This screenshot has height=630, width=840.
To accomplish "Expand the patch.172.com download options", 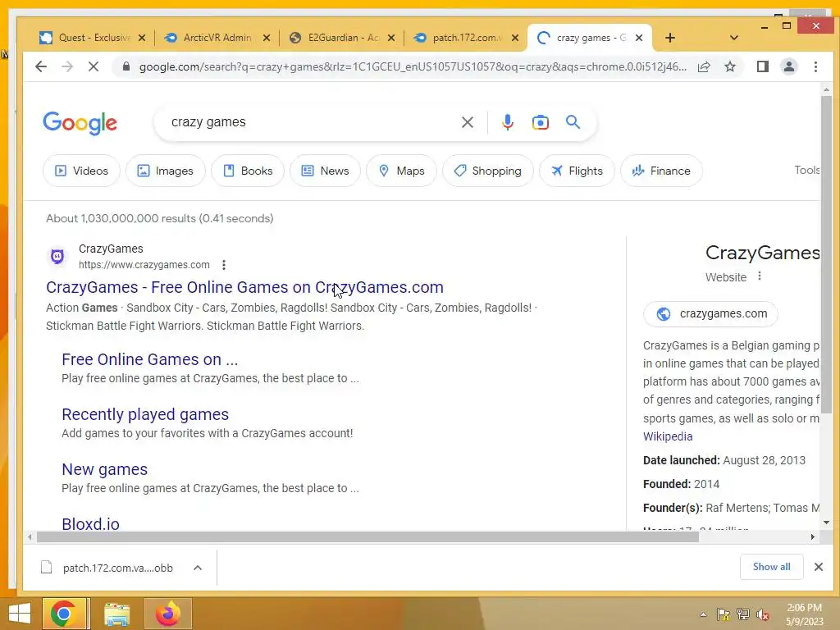I will pos(198,568).
